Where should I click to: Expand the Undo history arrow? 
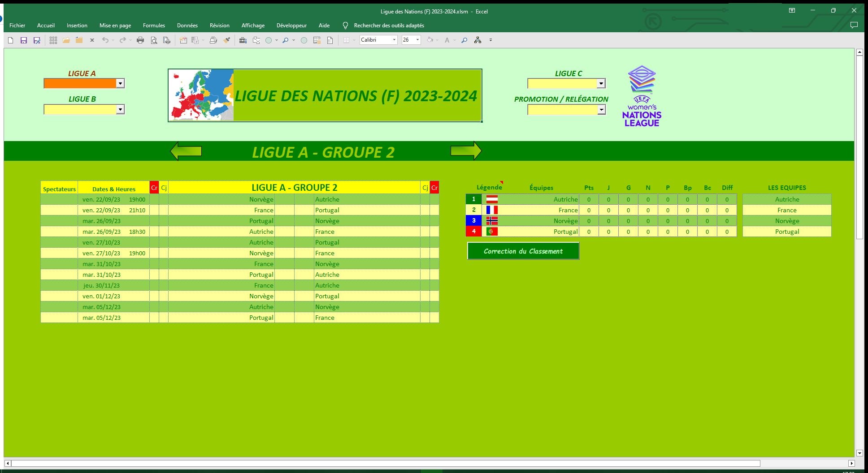coord(113,40)
